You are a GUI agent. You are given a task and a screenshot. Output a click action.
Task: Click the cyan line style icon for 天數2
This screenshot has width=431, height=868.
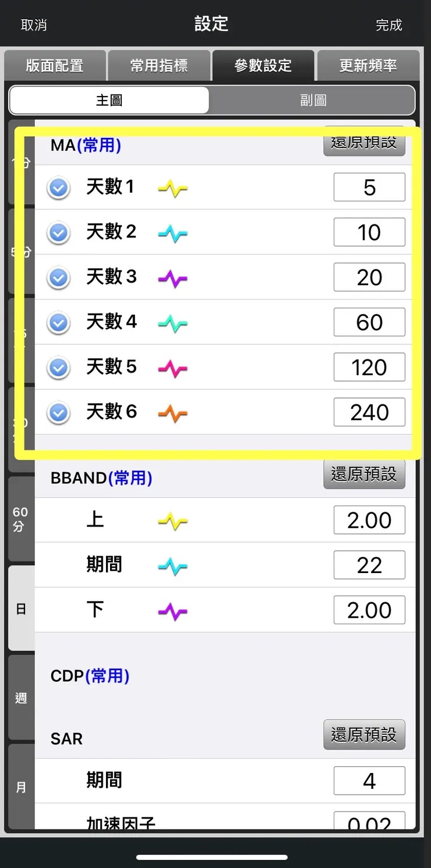click(x=173, y=232)
